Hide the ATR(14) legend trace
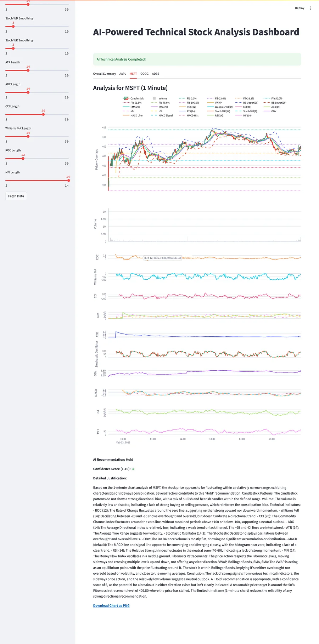 [188, 111]
